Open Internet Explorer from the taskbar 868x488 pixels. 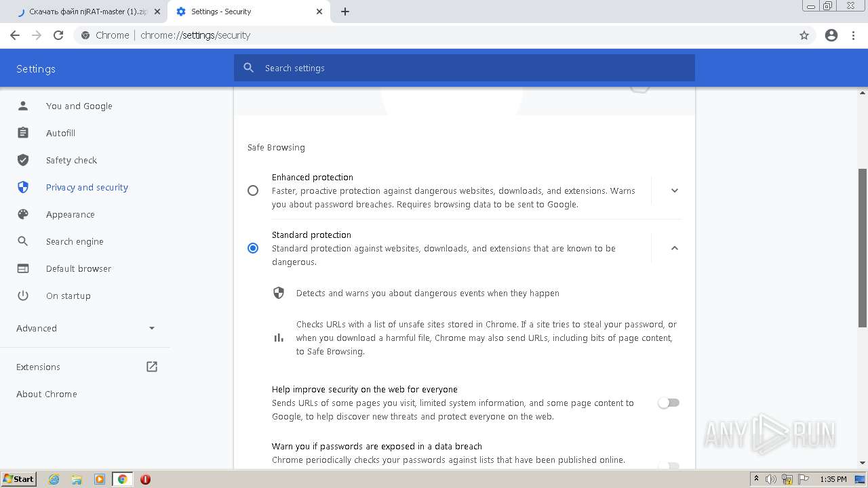pos(54,479)
